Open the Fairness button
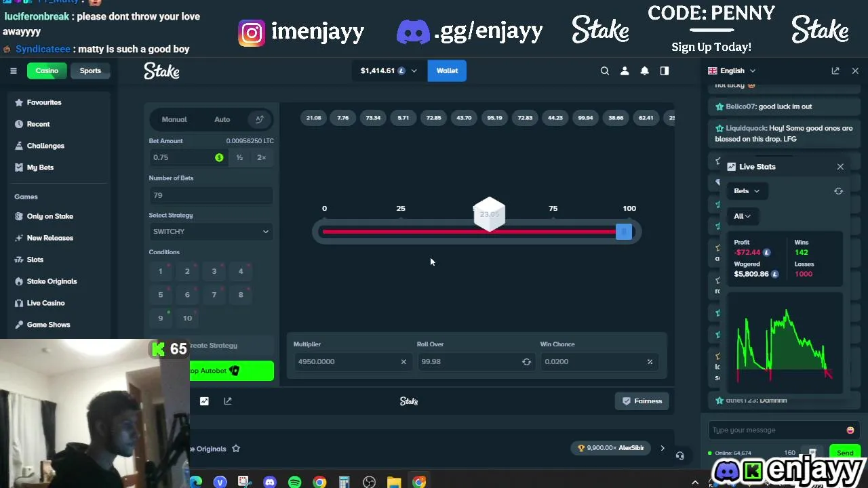This screenshot has height=488, width=868. tap(642, 401)
